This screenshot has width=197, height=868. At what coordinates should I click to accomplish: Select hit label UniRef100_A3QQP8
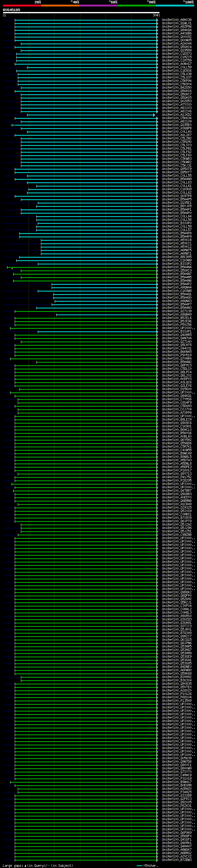(177, 128)
